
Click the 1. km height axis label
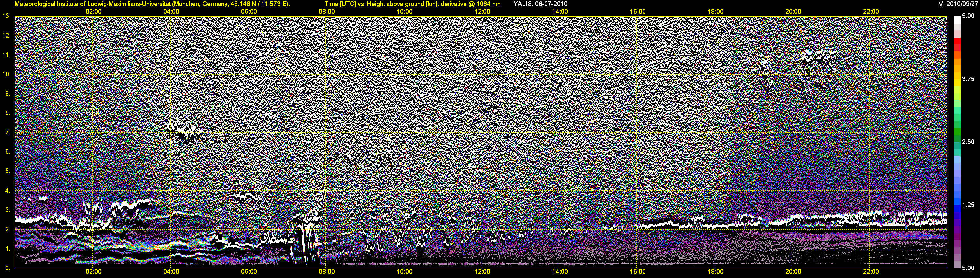coord(8,248)
